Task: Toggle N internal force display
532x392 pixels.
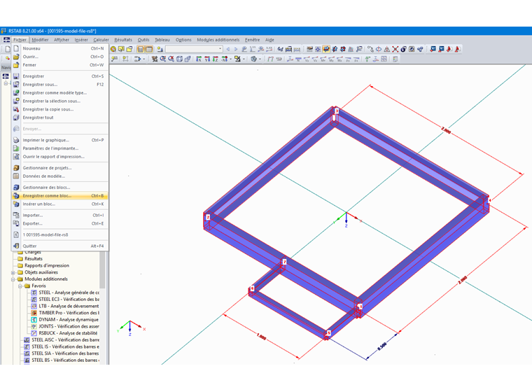Action: click(x=298, y=59)
